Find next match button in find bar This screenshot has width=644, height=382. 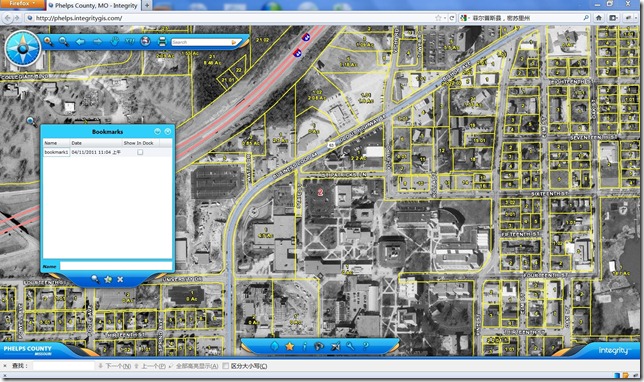coord(115,366)
